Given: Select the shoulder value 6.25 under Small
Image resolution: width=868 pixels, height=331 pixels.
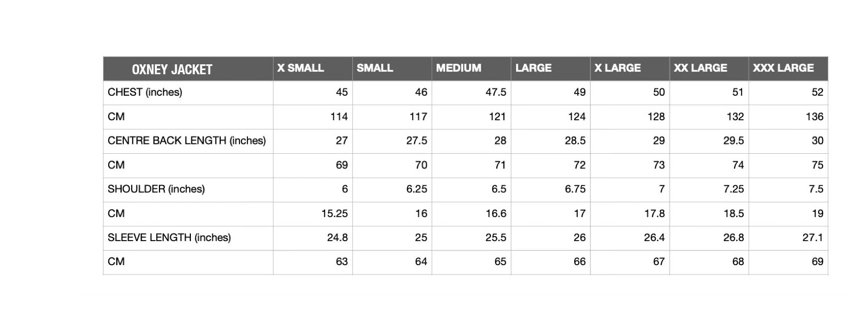Looking at the screenshot, I should (417, 189).
